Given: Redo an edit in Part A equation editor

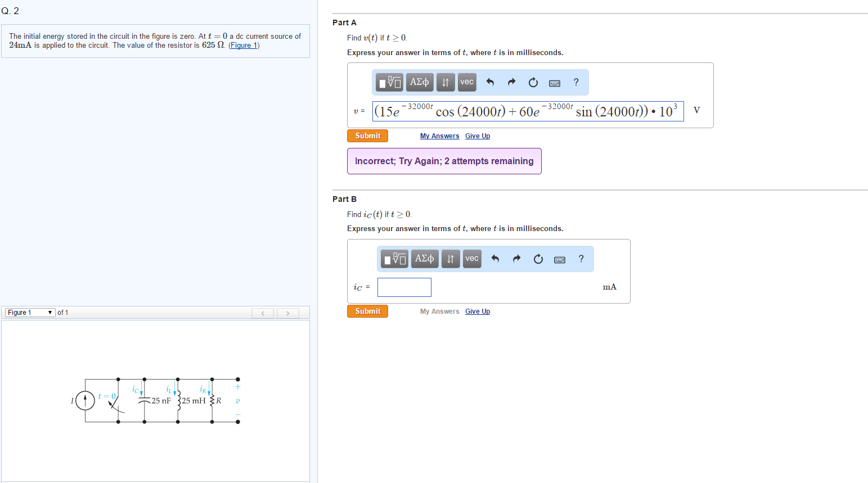Looking at the screenshot, I should point(511,82).
